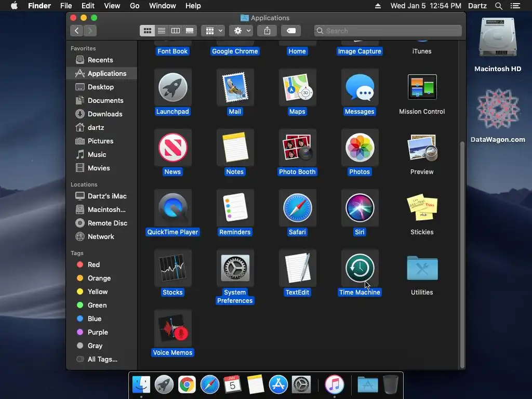Open the Edit menu
532x399 pixels.
pyautogui.click(x=88, y=6)
